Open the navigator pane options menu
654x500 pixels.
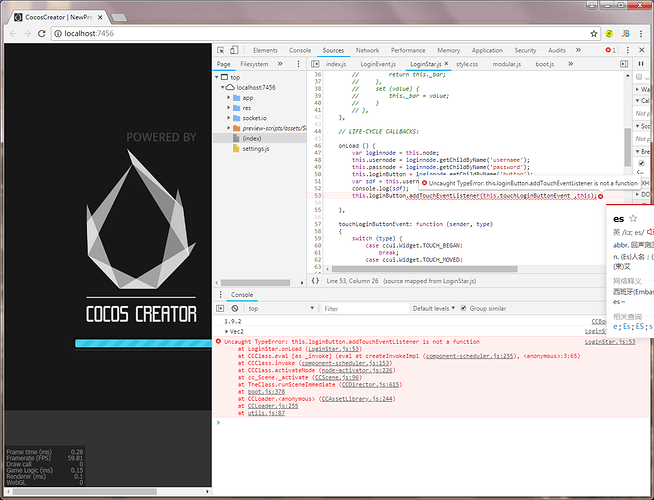(x=298, y=64)
